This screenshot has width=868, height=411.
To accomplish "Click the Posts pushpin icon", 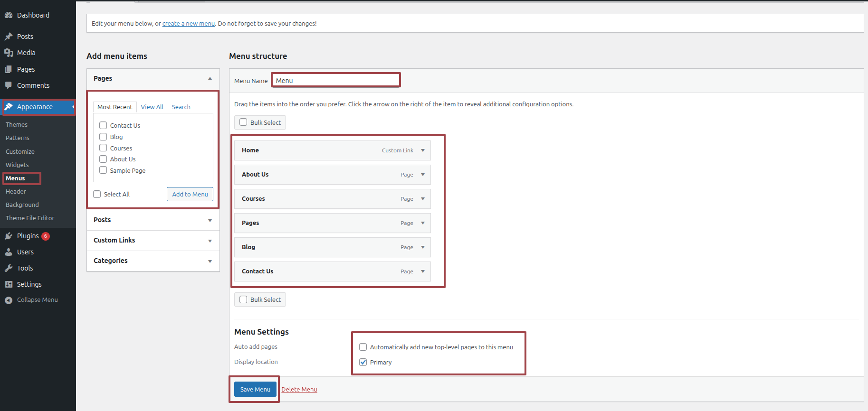I will pos(9,37).
